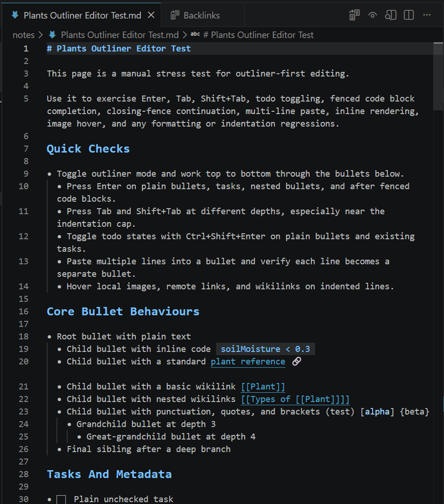Open the More Actions ellipsis menu
This screenshot has height=504, width=444.
tap(426, 15)
